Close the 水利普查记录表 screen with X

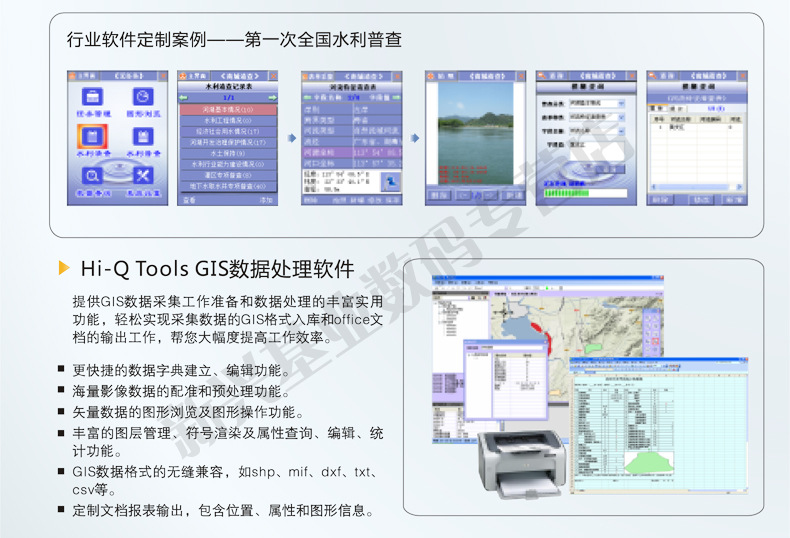tap(273, 76)
